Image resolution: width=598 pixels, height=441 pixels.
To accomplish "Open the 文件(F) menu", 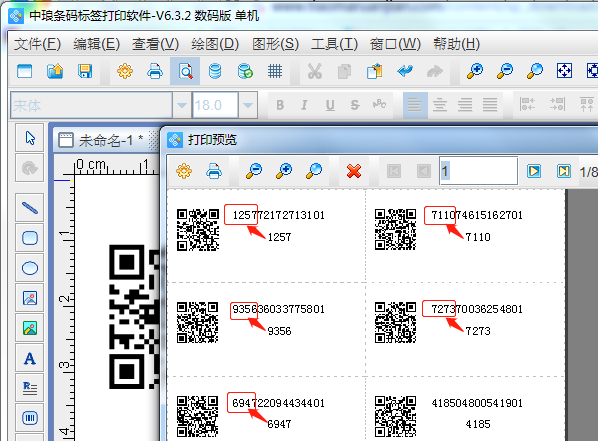I will [37, 44].
